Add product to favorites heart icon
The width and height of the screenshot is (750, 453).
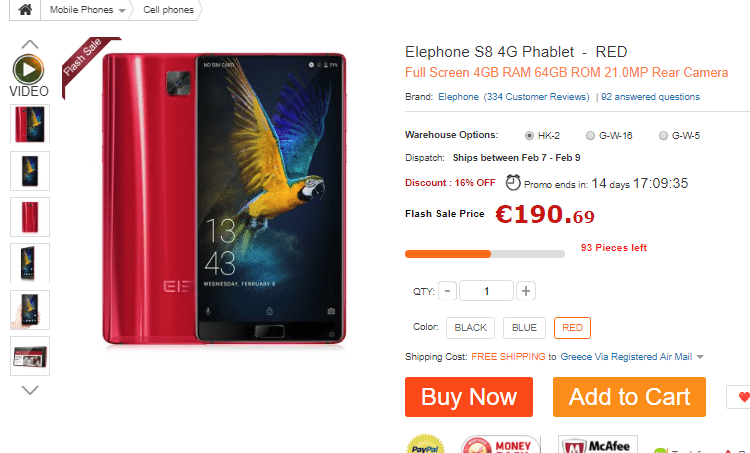(x=743, y=397)
